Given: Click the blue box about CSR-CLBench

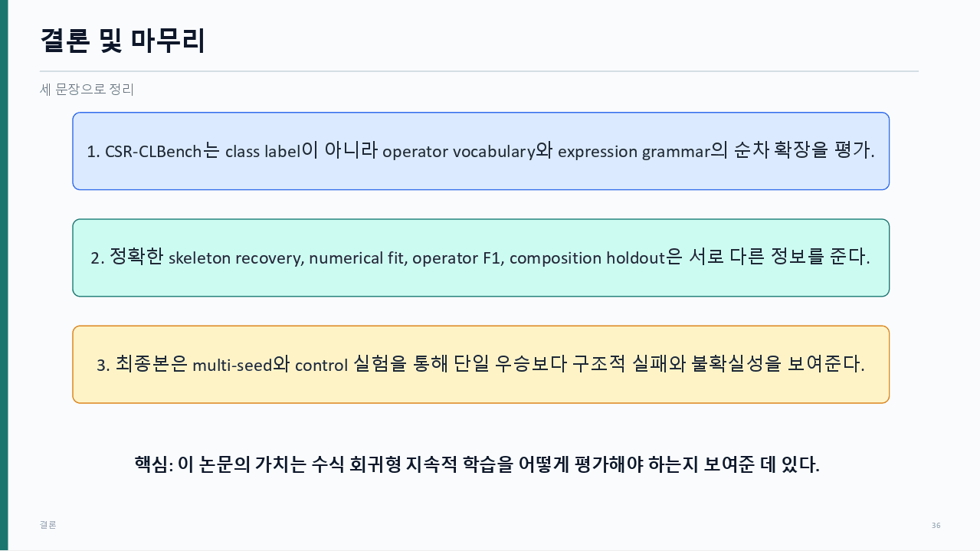Looking at the screenshot, I should click(480, 151).
